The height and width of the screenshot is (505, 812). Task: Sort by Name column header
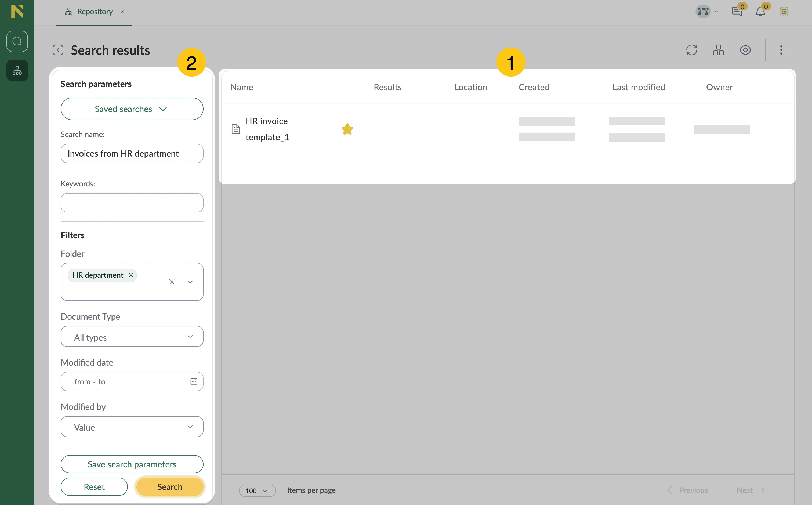pyautogui.click(x=242, y=87)
